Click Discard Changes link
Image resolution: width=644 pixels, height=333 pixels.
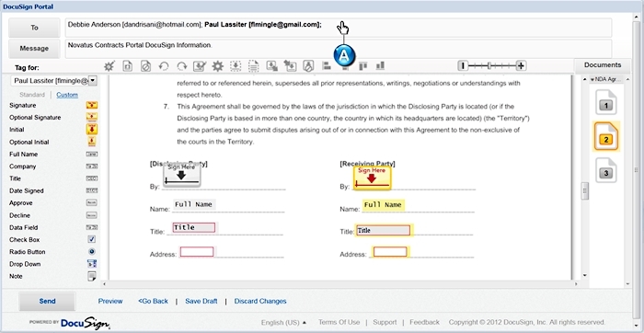(x=260, y=302)
